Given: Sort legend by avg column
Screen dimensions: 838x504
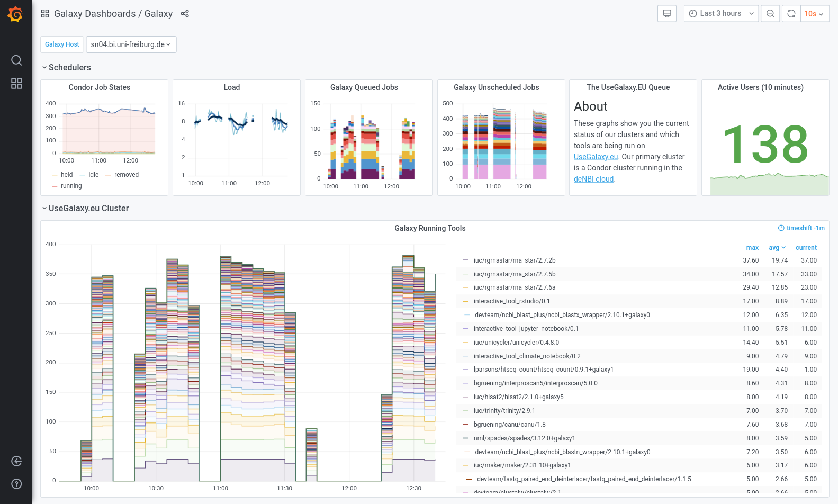Looking at the screenshot, I should pyautogui.click(x=777, y=248).
